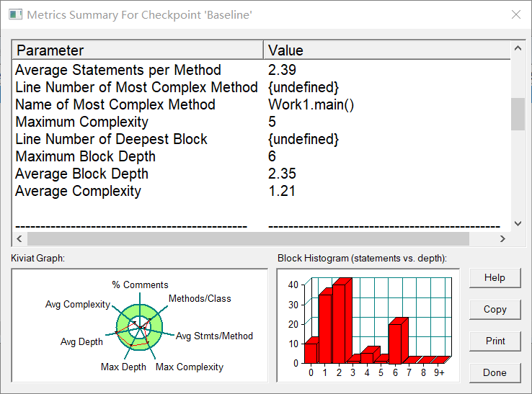This screenshot has width=532, height=394.
Task: Click histogram bar for depth 2
Action: pyautogui.click(x=340, y=323)
